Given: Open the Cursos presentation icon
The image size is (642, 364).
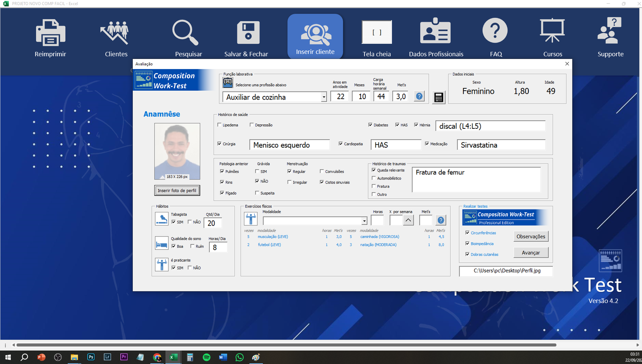Looking at the screenshot, I should click(x=552, y=31).
